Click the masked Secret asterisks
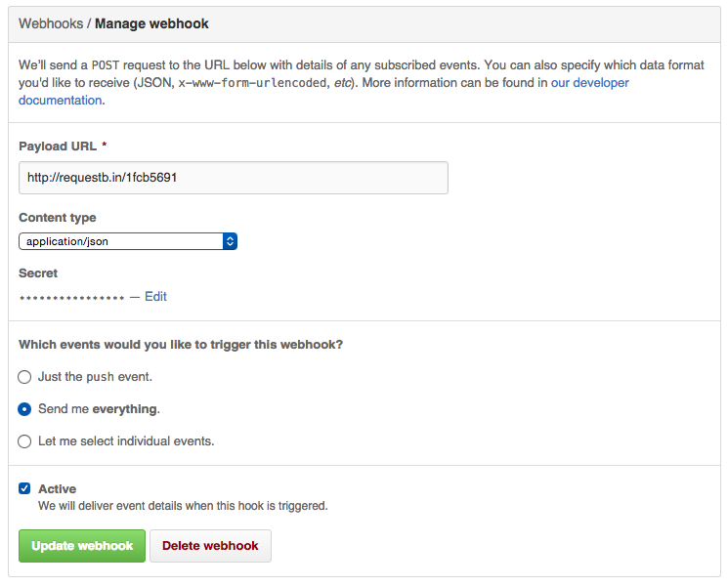The width and height of the screenshot is (728, 586). click(71, 297)
